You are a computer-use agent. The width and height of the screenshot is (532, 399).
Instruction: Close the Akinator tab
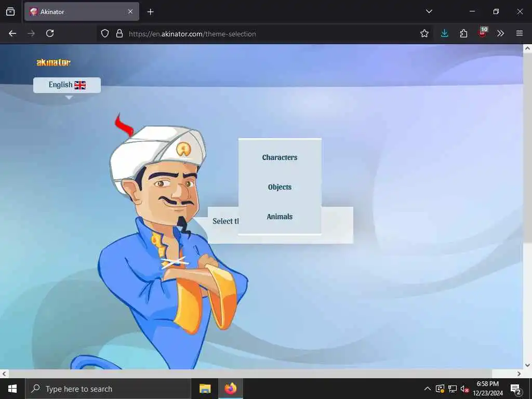point(130,12)
